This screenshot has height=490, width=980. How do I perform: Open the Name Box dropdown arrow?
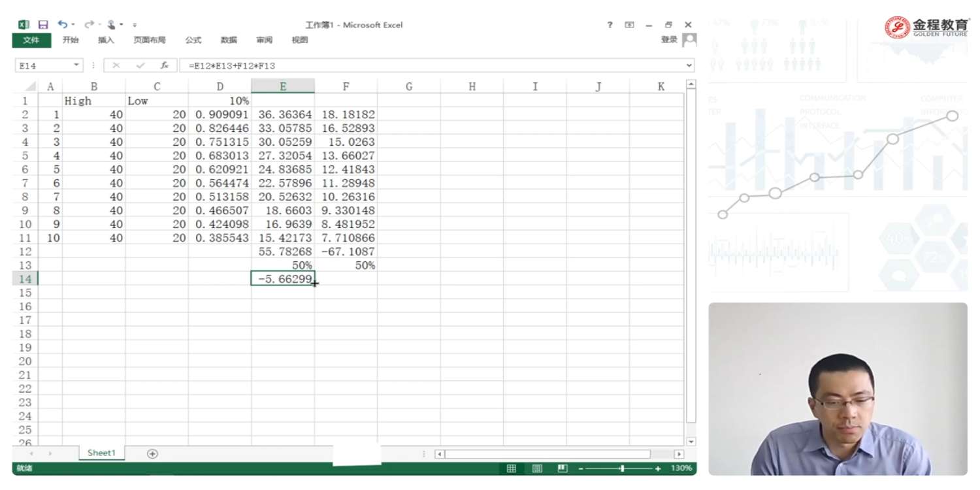tap(76, 65)
